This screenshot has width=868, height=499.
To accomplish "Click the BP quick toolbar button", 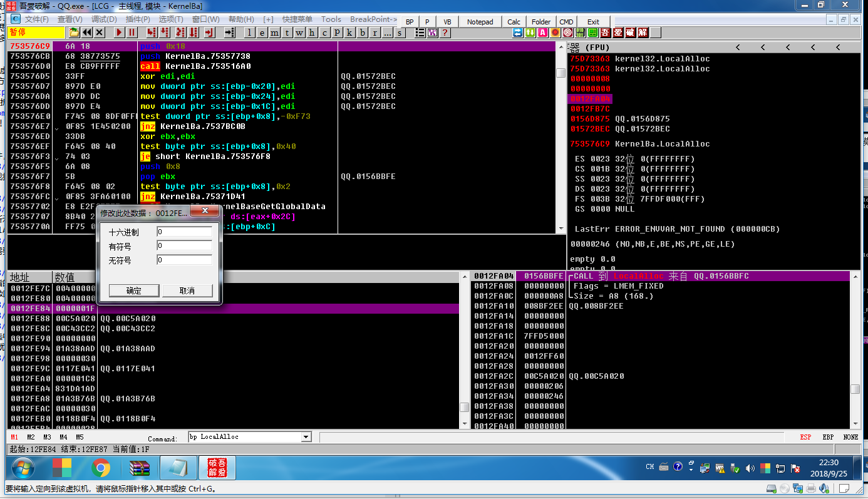I will (410, 22).
